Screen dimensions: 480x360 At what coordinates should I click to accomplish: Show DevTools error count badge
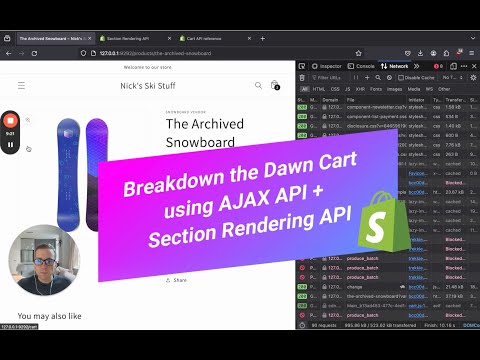(x=438, y=66)
